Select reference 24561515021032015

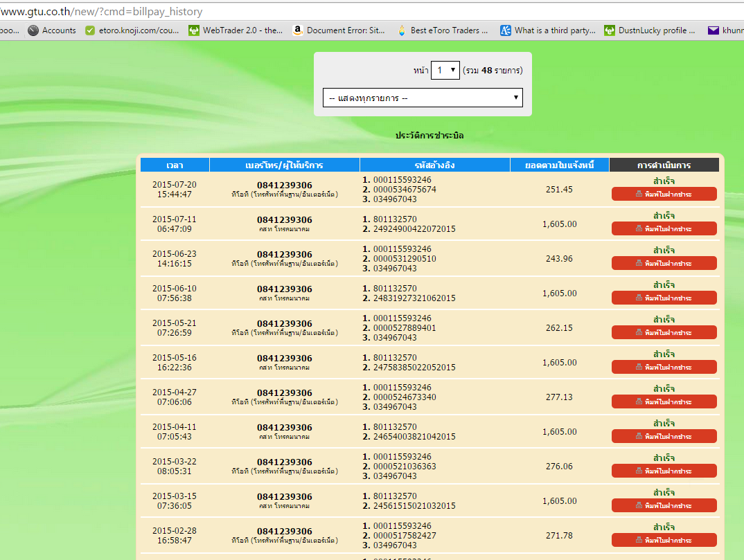(414, 505)
